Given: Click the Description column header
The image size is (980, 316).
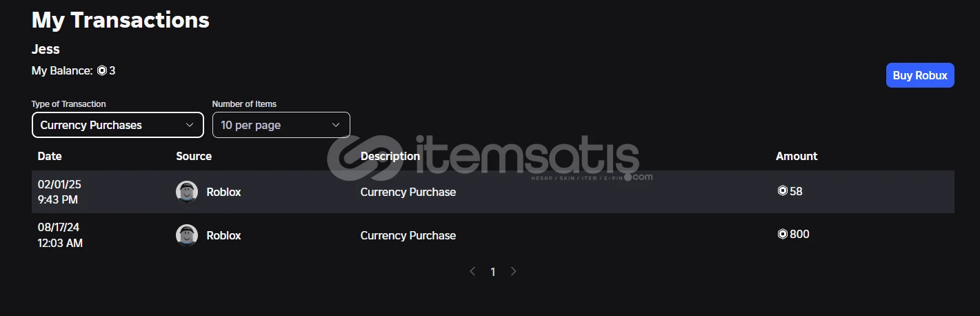Looking at the screenshot, I should click(390, 156).
